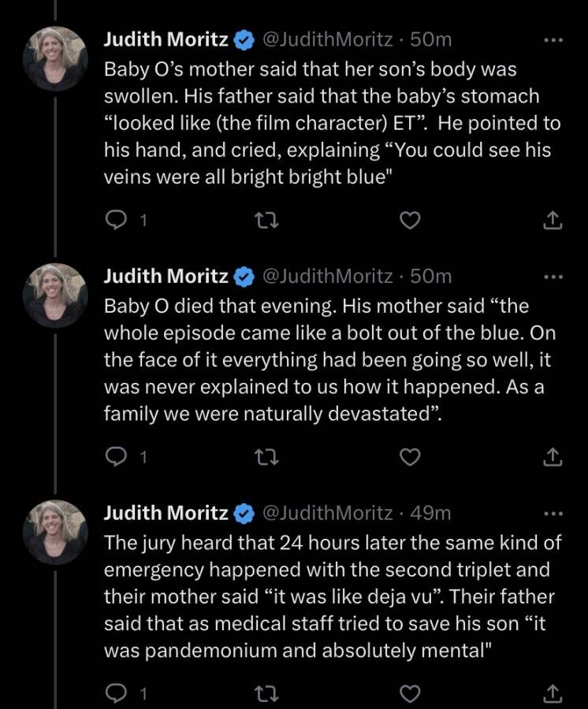The width and height of the screenshot is (588, 709).
Task: Open the @JudithMoritz handle on the second tweet
Action: (327, 276)
